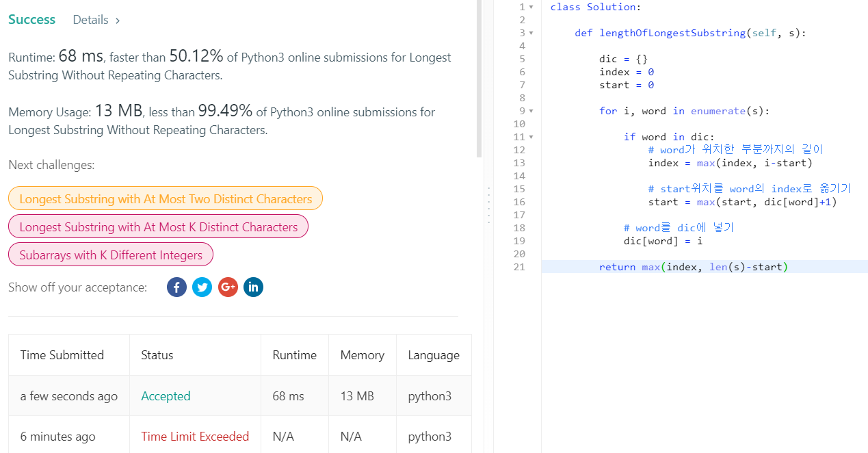Click the 'less than 99.49%' memory text
This screenshot has height=453, width=868.
pos(200,111)
